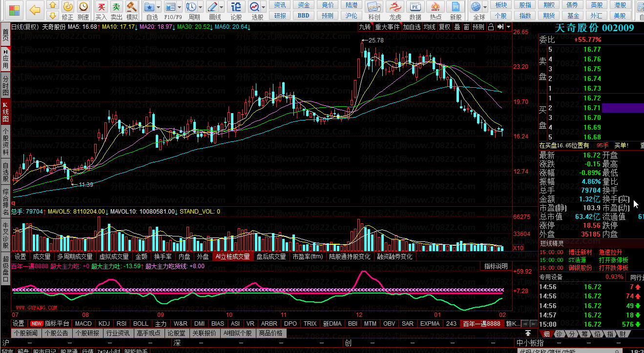
Task: Toggle 均线 moving average display
Action: (x=430, y=27)
